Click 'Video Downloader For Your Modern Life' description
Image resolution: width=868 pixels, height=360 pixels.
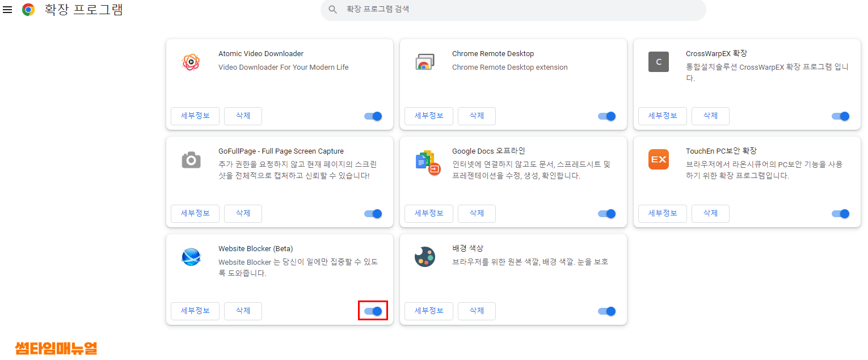coord(284,67)
